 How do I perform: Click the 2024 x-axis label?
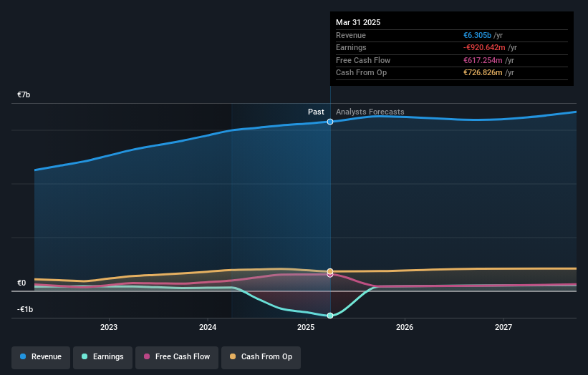pos(208,328)
